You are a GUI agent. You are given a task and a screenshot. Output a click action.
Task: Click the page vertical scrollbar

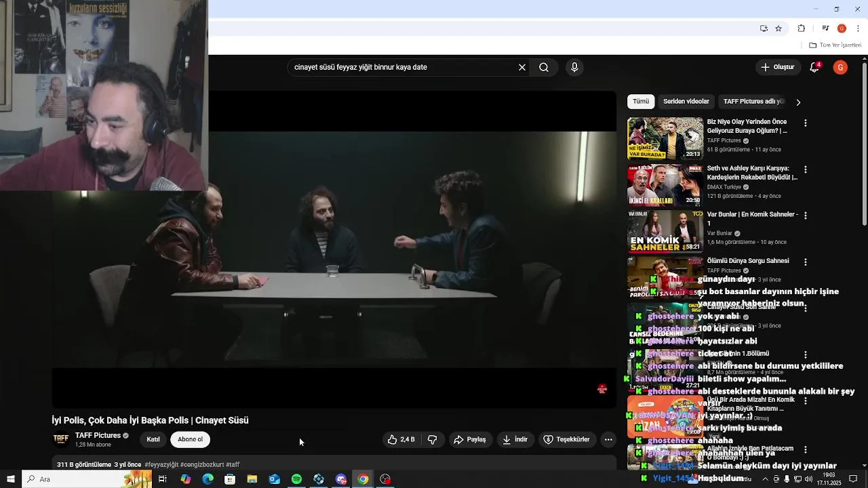point(865,144)
